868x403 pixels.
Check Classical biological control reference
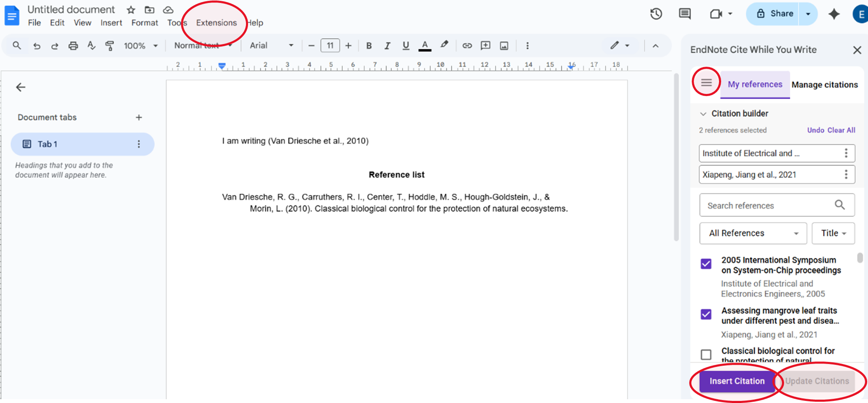(706, 354)
